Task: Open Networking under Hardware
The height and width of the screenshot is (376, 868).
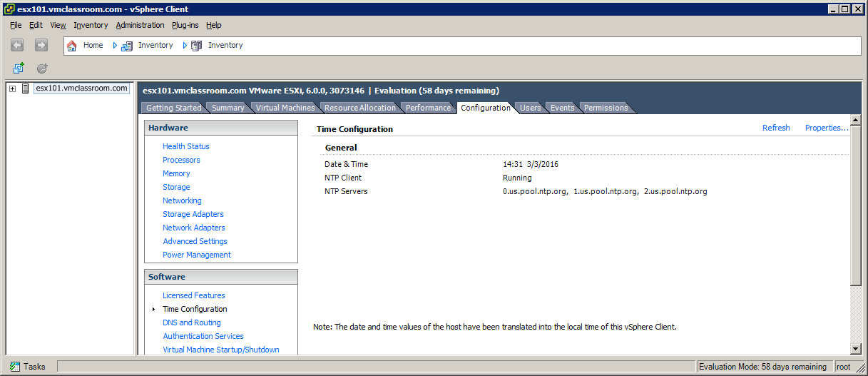Action: coord(182,200)
